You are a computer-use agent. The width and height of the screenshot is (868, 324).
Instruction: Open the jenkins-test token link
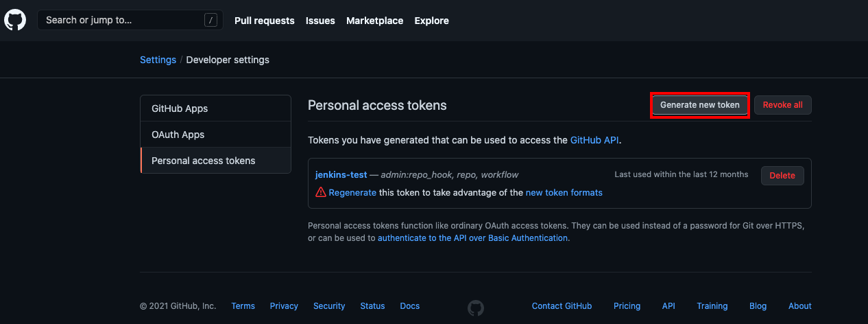tap(341, 175)
